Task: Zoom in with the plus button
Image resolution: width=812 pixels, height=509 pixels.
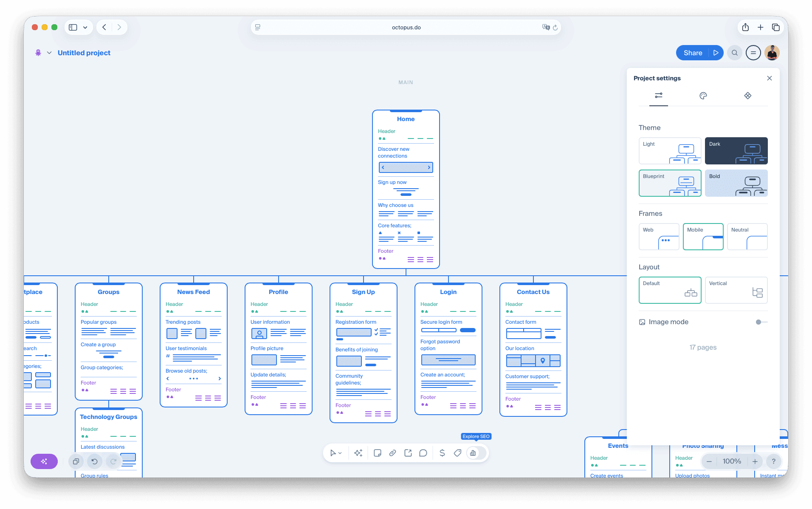Action: pos(755,461)
